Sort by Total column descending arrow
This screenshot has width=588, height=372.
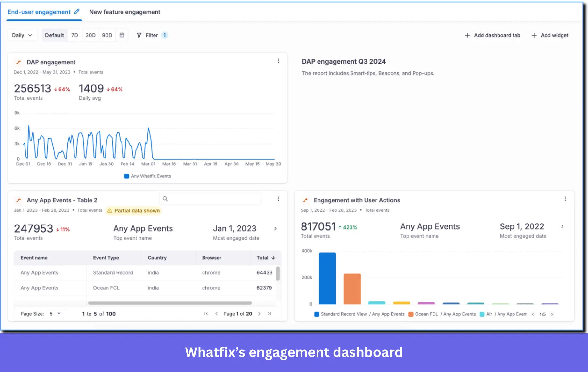coord(273,258)
